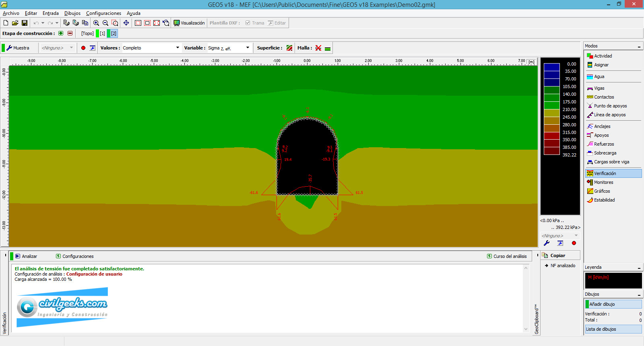Select the [Topo] stage
Image resolution: width=644 pixels, height=346 pixels.
pos(87,33)
